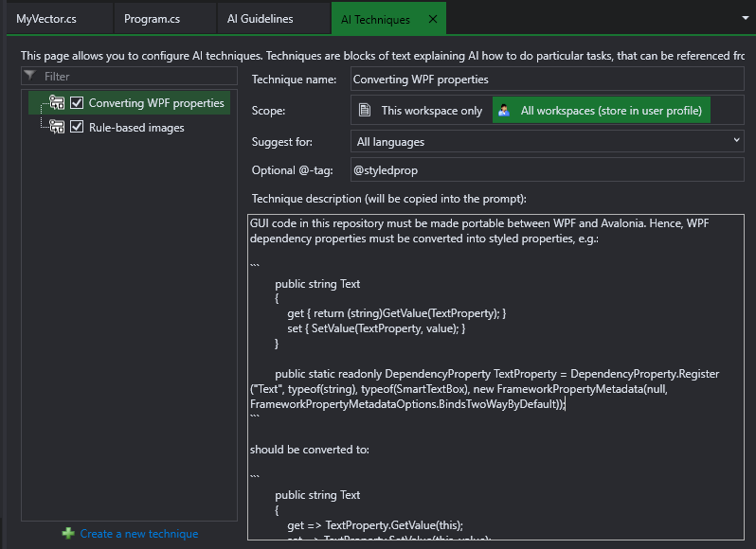Click the Filter search field

point(129,76)
